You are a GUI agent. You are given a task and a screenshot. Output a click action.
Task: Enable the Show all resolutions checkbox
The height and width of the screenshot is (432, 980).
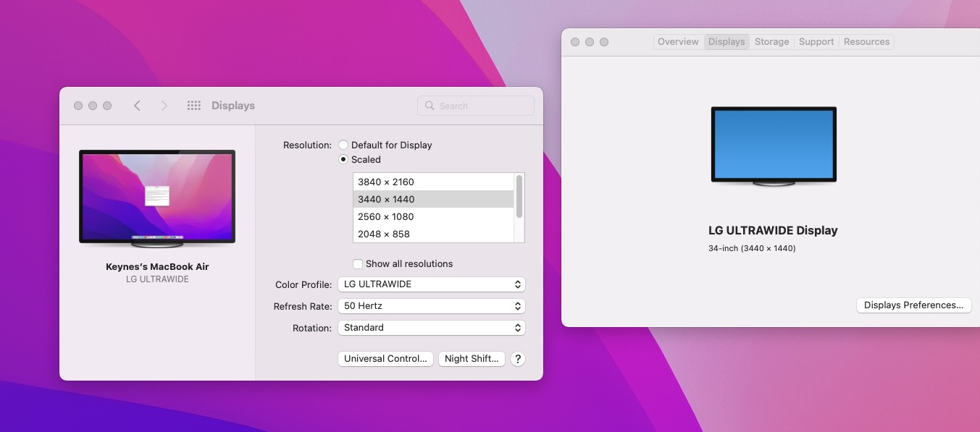358,264
